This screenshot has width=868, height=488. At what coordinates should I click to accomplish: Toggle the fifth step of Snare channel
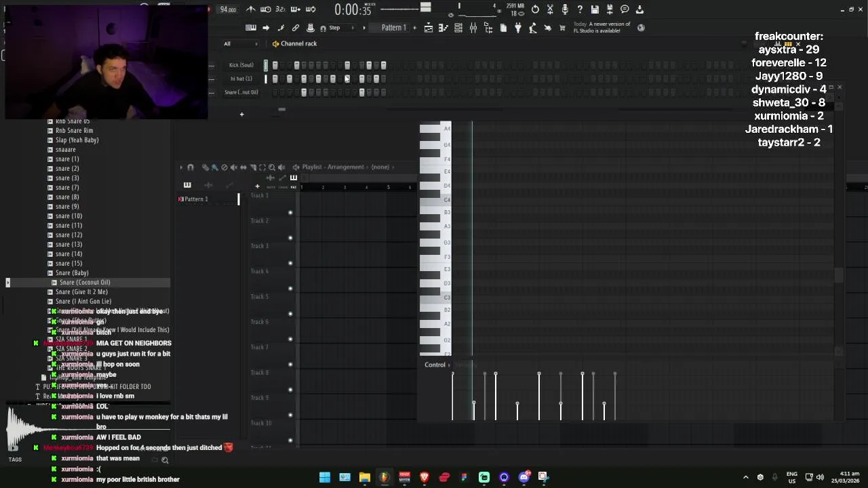[304, 92]
